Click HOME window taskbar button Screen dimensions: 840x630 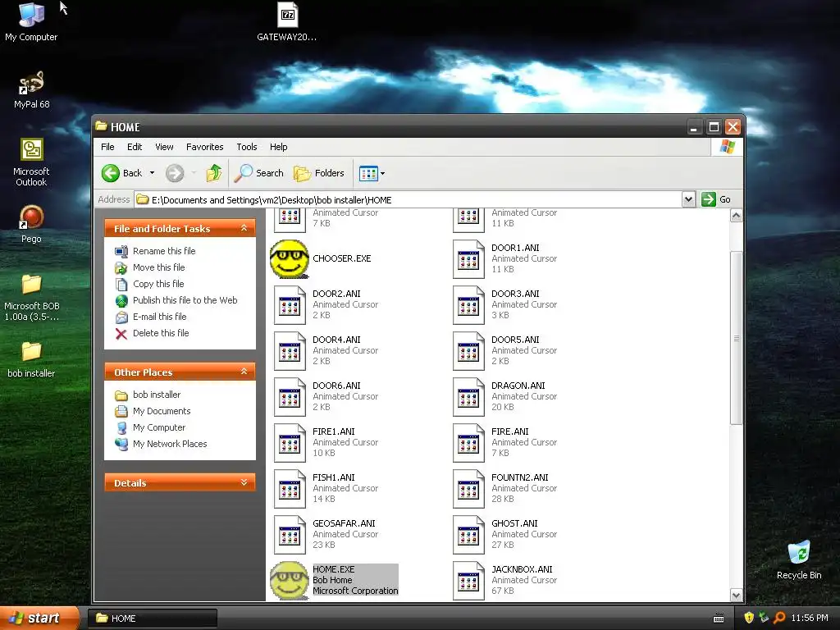point(153,619)
